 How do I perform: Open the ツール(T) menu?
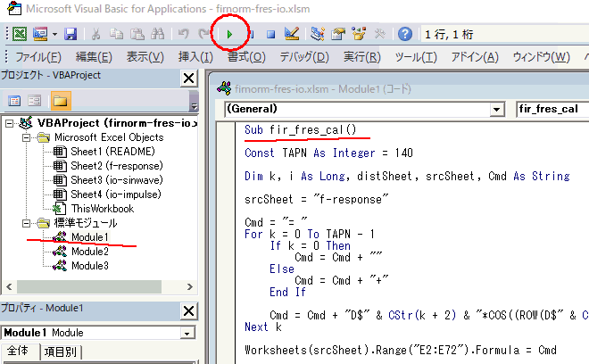click(x=416, y=57)
